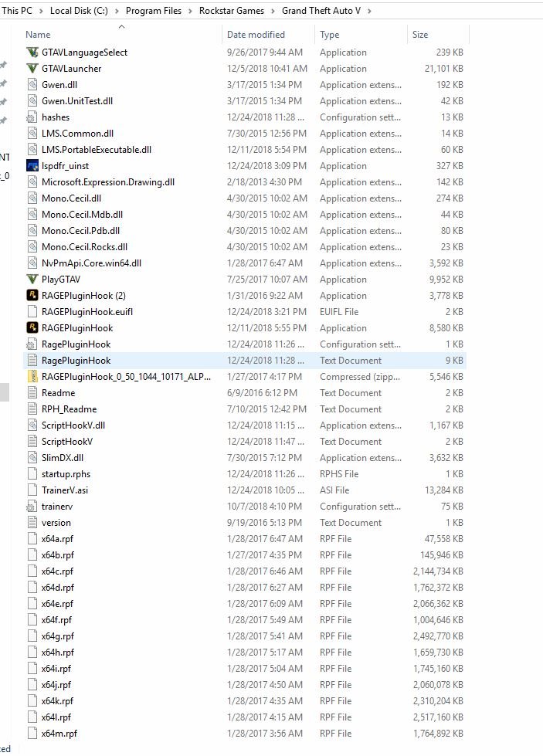Screen dimensions: 543x756
Task: Go to Program Files breadcrumb
Action: tap(154, 11)
